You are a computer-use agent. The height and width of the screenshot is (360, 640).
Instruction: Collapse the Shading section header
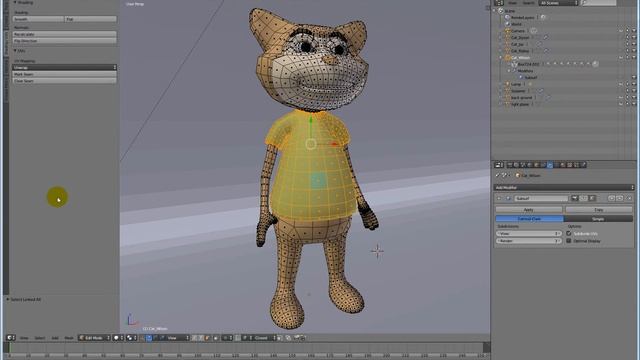coord(24,2)
